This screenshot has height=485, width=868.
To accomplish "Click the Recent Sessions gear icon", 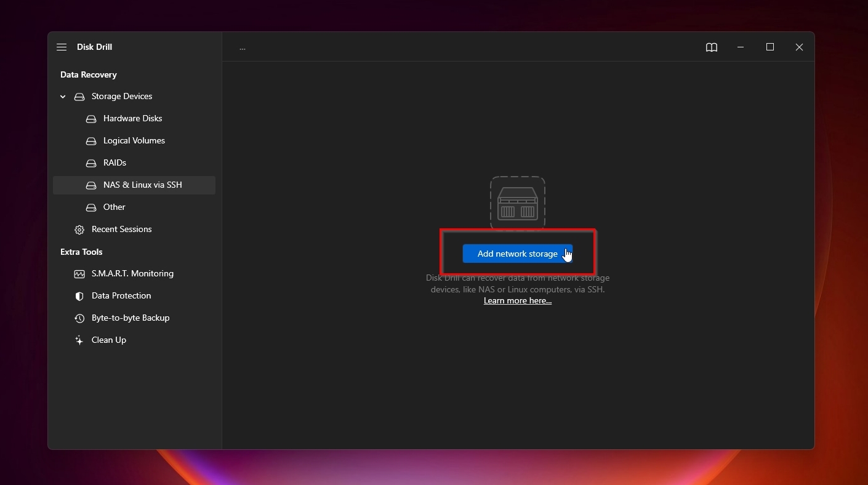I will point(79,230).
